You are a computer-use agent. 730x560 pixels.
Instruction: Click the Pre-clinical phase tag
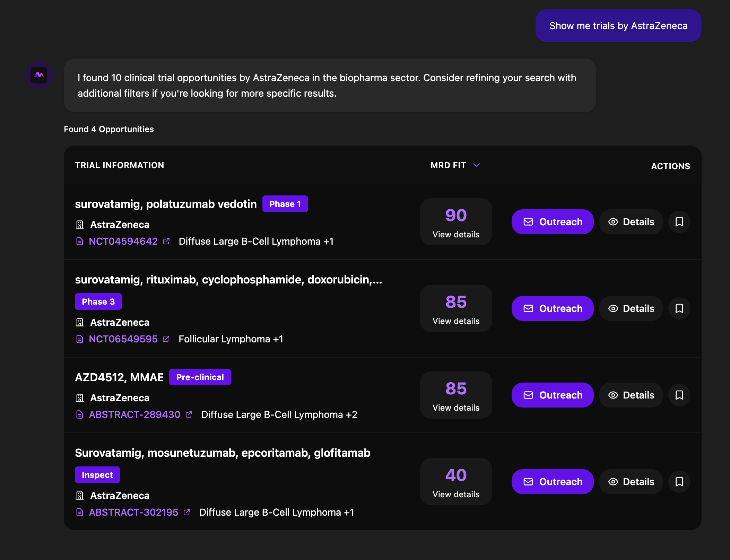tap(200, 377)
